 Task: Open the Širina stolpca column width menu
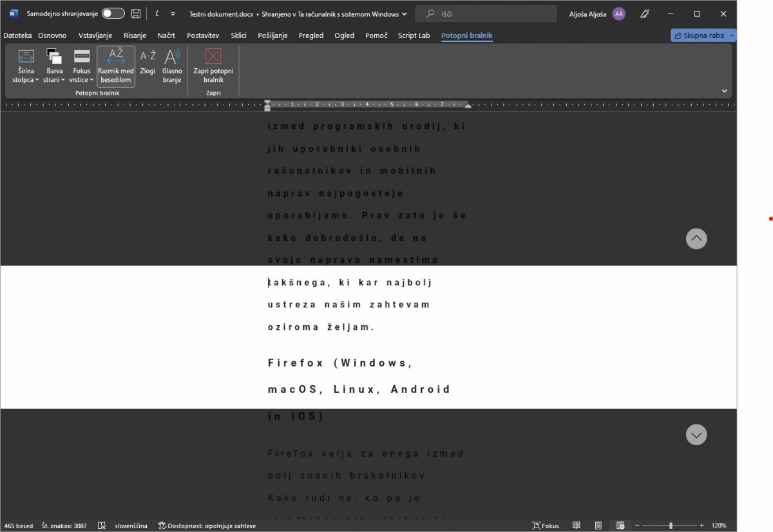[26, 66]
